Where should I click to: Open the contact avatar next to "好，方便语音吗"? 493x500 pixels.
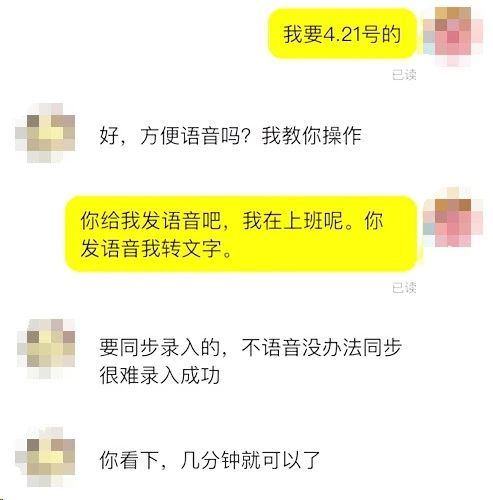45,133
